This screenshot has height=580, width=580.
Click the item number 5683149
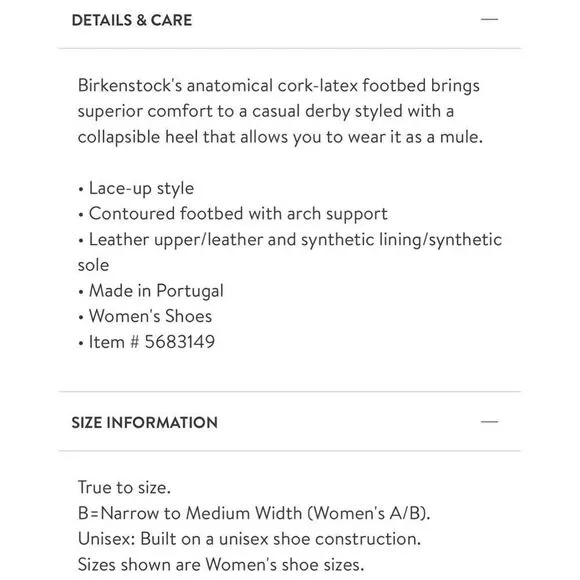click(x=180, y=342)
